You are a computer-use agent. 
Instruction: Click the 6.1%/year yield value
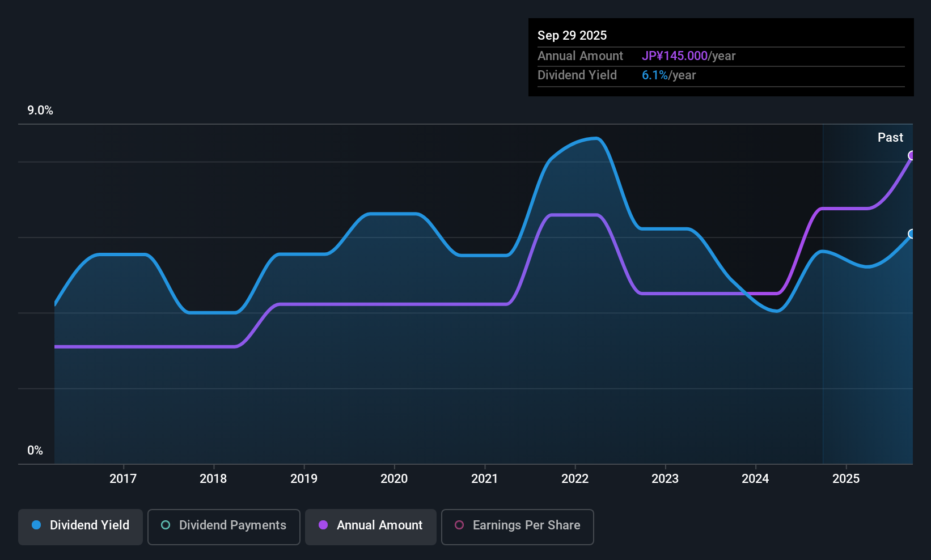point(668,75)
